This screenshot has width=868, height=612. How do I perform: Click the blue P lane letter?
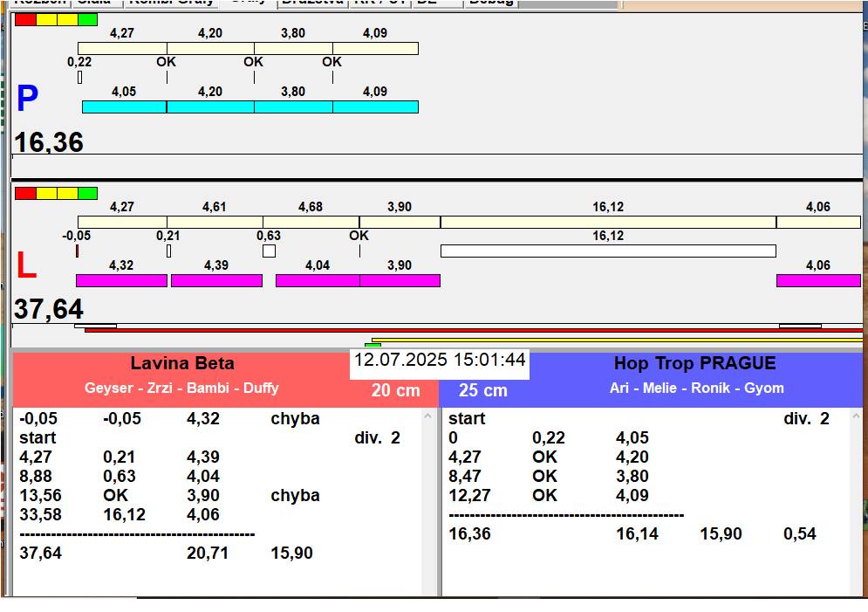27,100
